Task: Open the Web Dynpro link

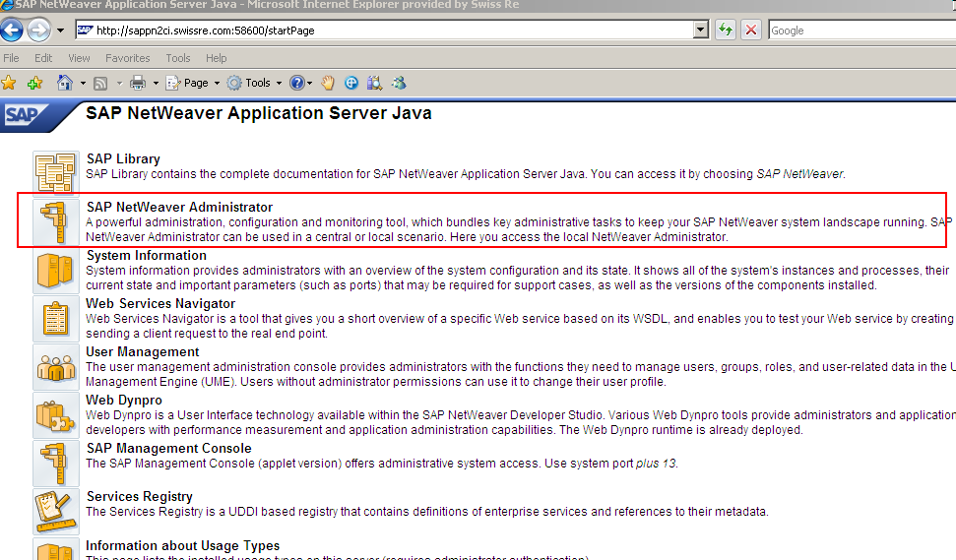Action: pos(124,400)
